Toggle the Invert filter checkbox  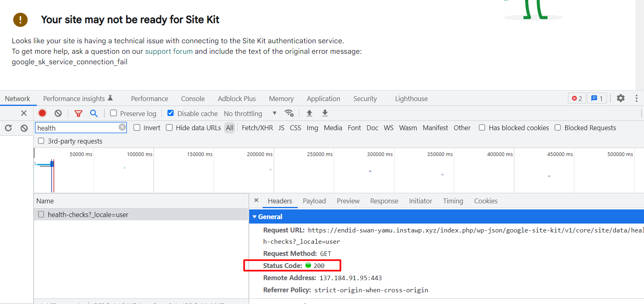coord(137,128)
